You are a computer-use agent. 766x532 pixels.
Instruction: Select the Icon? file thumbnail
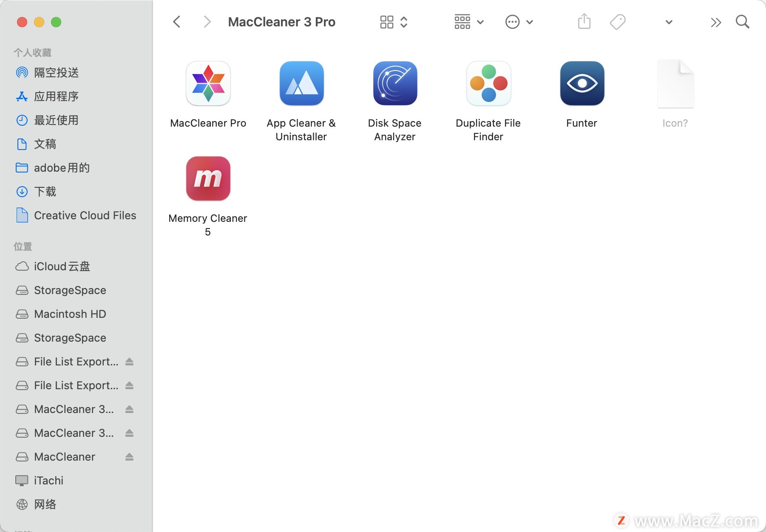pyautogui.click(x=675, y=83)
